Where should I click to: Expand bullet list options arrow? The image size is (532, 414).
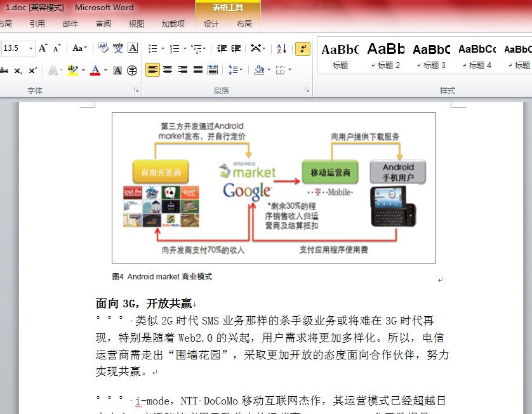163,49
